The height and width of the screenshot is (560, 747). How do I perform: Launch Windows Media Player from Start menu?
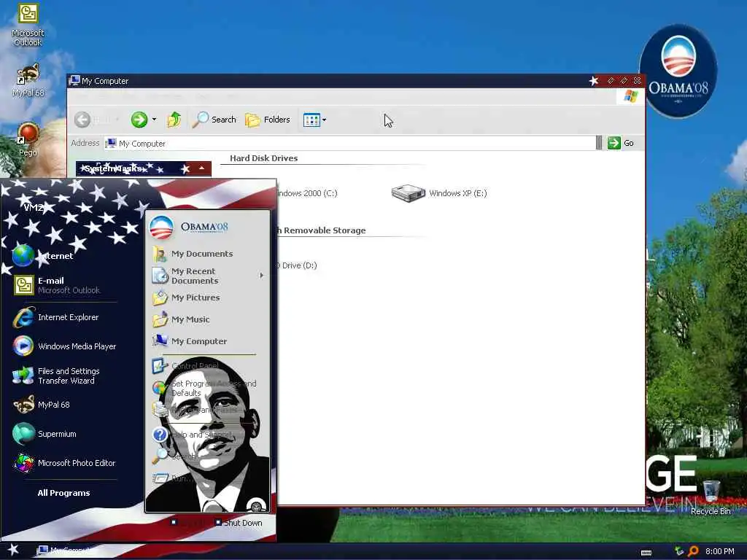coord(64,346)
